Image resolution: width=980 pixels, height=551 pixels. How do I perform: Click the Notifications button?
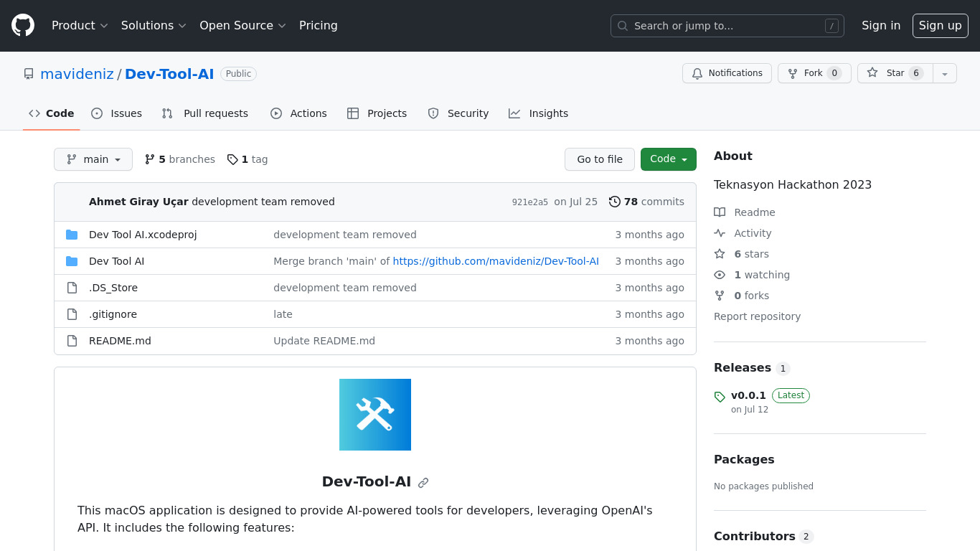pos(727,73)
